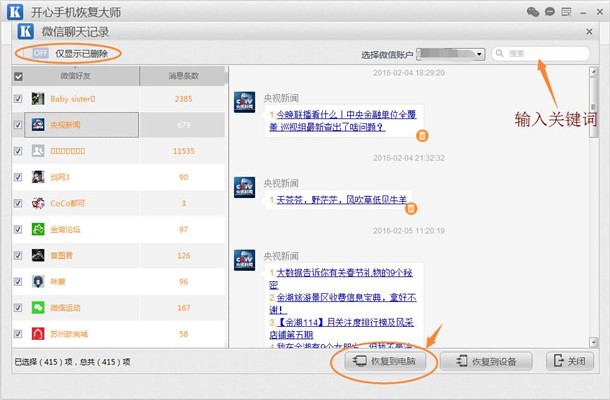This screenshot has width=610, height=400.
Task: Click orange icon on the 21:32:32 message
Action: (x=411, y=209)
